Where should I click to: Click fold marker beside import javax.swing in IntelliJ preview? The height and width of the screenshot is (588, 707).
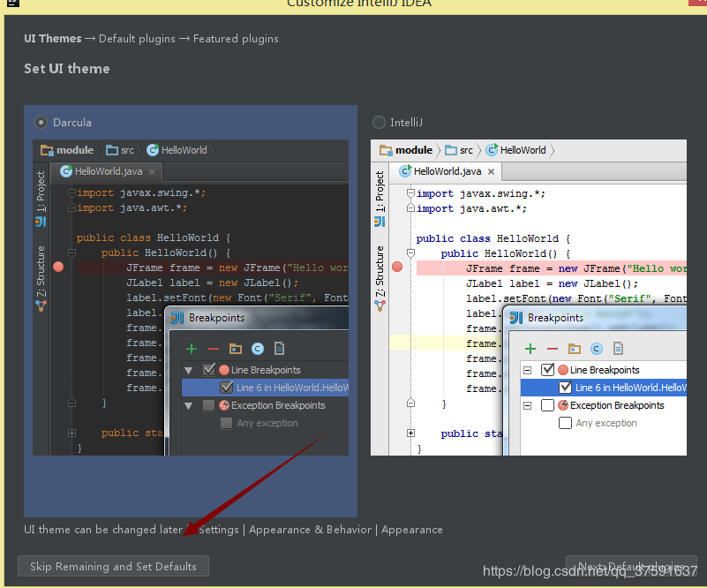pos(410,193)
